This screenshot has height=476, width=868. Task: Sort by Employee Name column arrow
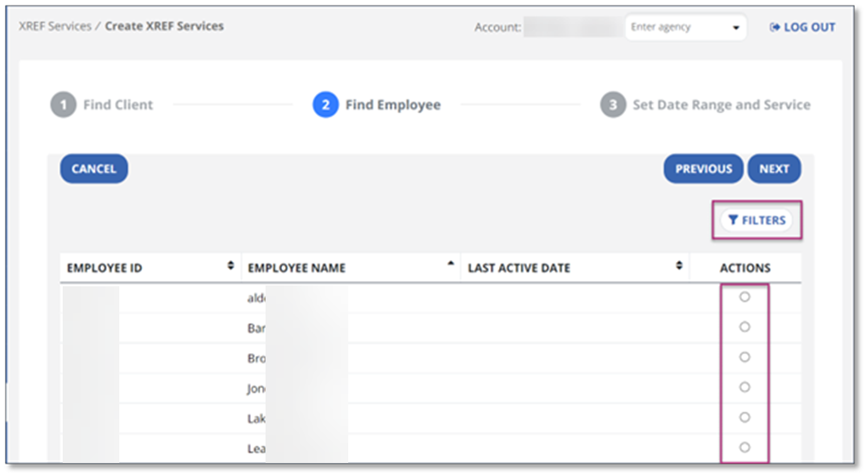(451, 265)
